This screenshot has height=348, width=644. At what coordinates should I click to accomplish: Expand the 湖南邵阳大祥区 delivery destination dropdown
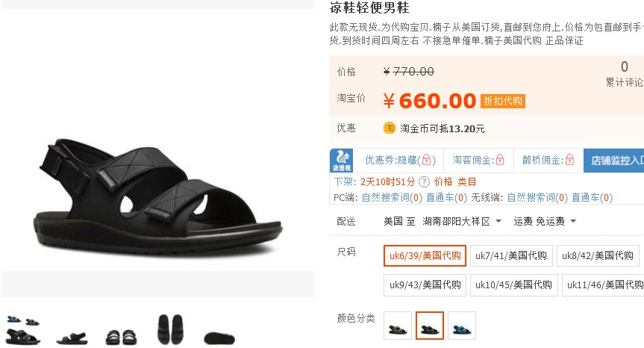click(x=462, y=222)
